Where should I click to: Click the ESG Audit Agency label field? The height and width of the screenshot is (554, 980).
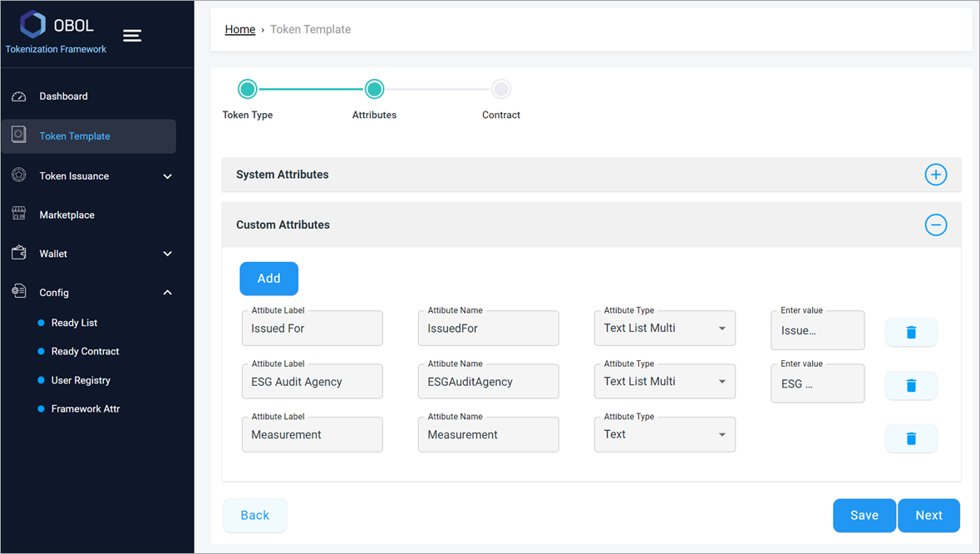tap(312, 382)
